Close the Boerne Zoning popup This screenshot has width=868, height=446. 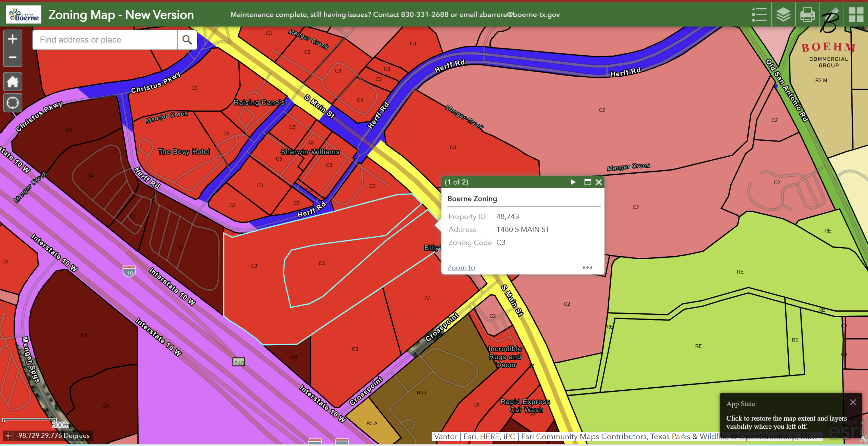point(599,182)
